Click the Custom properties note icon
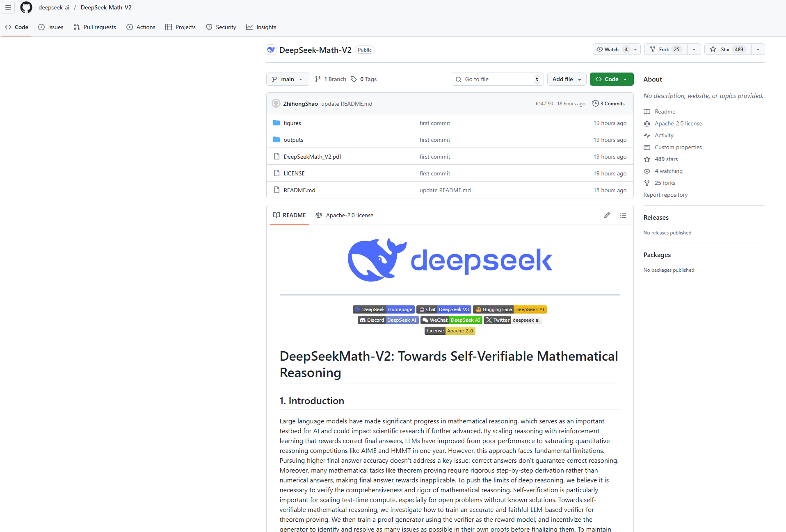 click(x=647, y=147)
